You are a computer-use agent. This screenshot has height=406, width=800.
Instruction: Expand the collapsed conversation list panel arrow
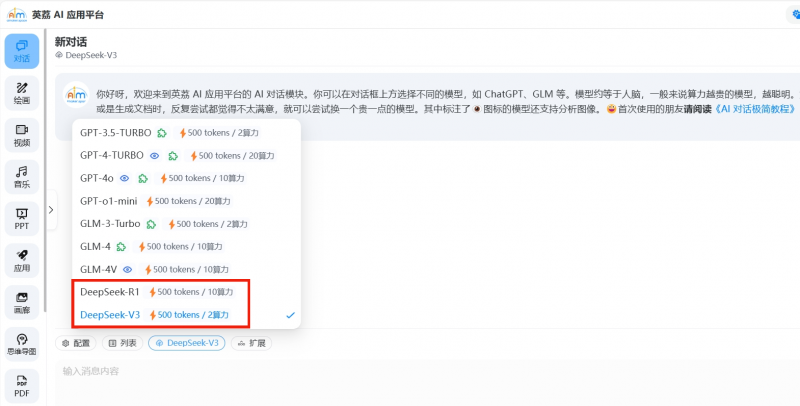pos(51,210)
